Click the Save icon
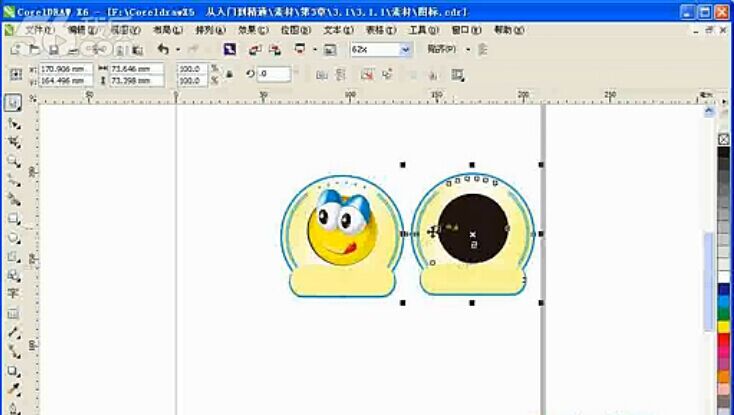 coord(54,49)
